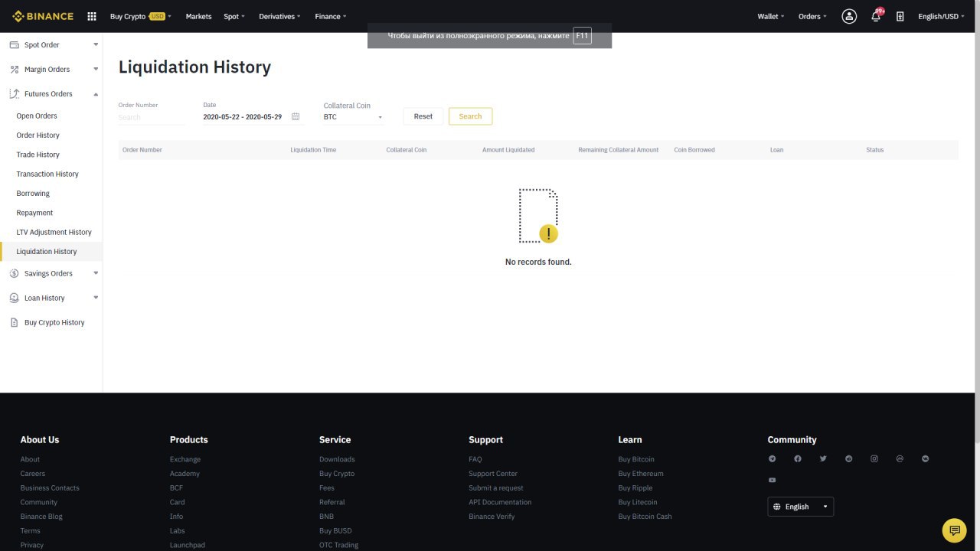The width and height of the screenshot is (980, 551).
Task: Open the VK community link
Action: coord(926,458)
